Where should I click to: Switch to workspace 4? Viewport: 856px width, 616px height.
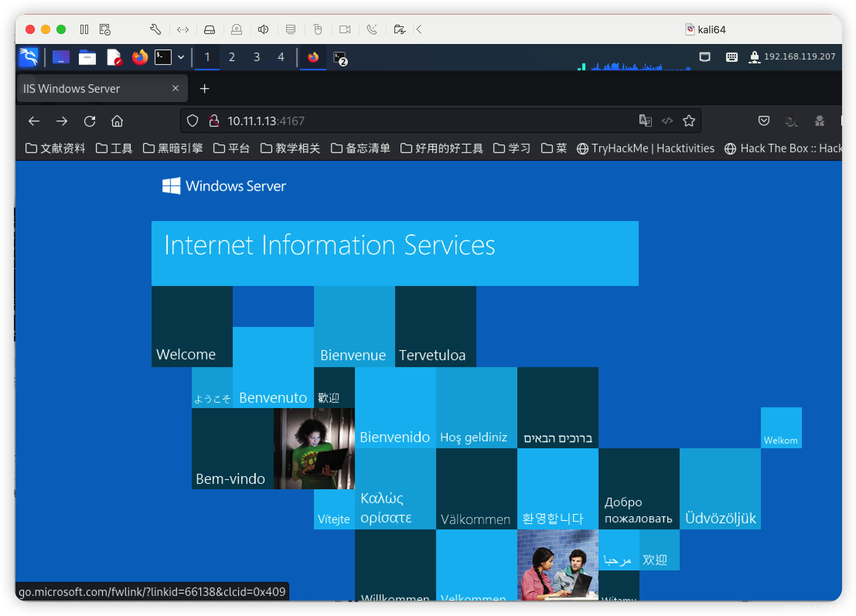point(281,57)
